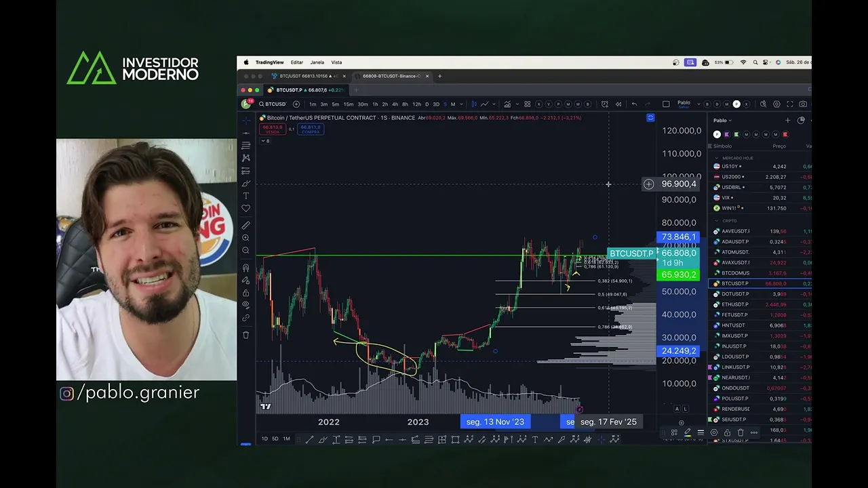Open the Vista menu
The height and width of the screenshot is (488, 868).
pos(336,62)
